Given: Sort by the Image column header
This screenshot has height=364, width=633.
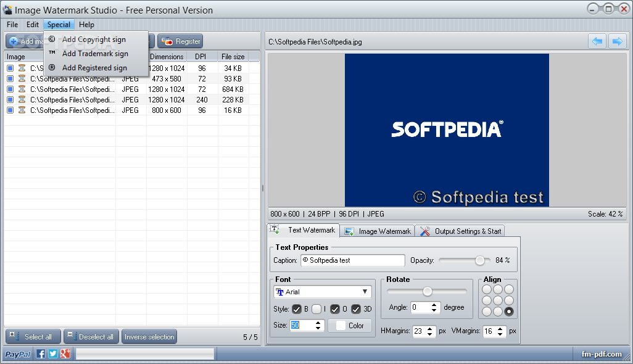Looking at the screenshot, I should point(24,57).
